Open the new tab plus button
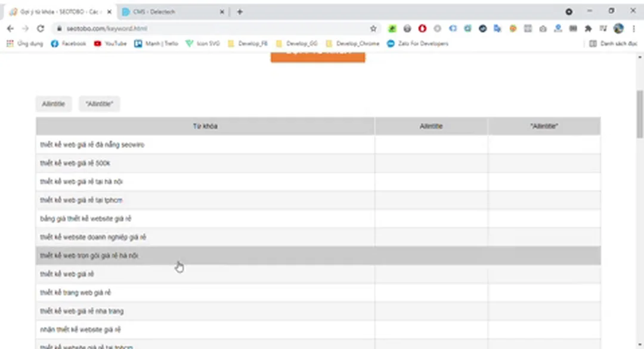644x349 pixels. 240,12
